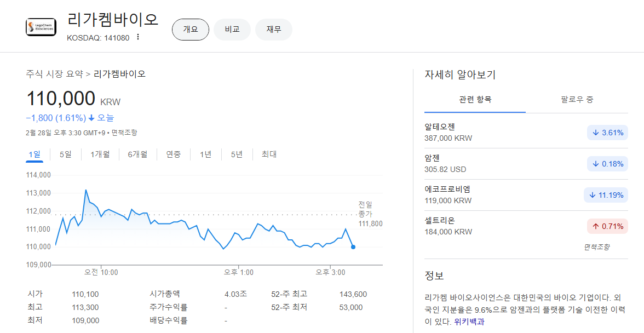Screen dimensions: 644x333
Task: Select the 재무 pill button
Action: tap(274, 30)
